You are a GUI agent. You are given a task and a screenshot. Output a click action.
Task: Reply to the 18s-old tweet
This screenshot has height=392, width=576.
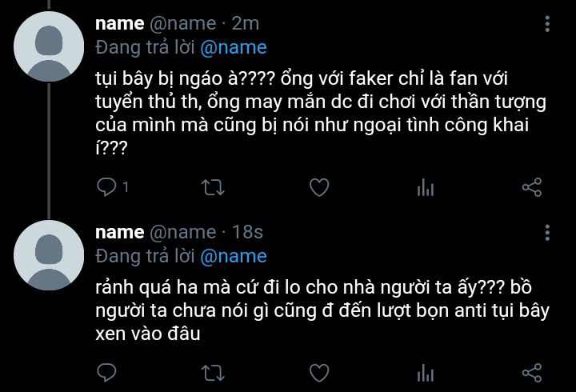click(x=106, y=373)
